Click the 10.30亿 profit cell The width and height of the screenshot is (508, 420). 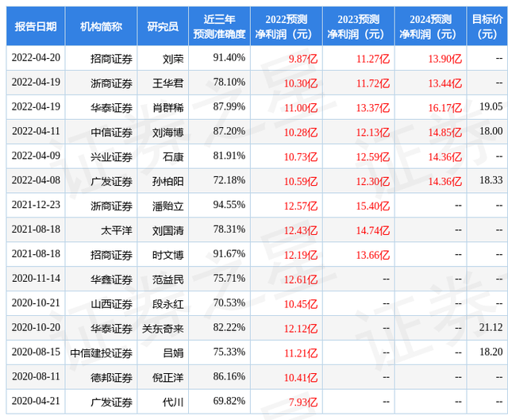point(301,83)
